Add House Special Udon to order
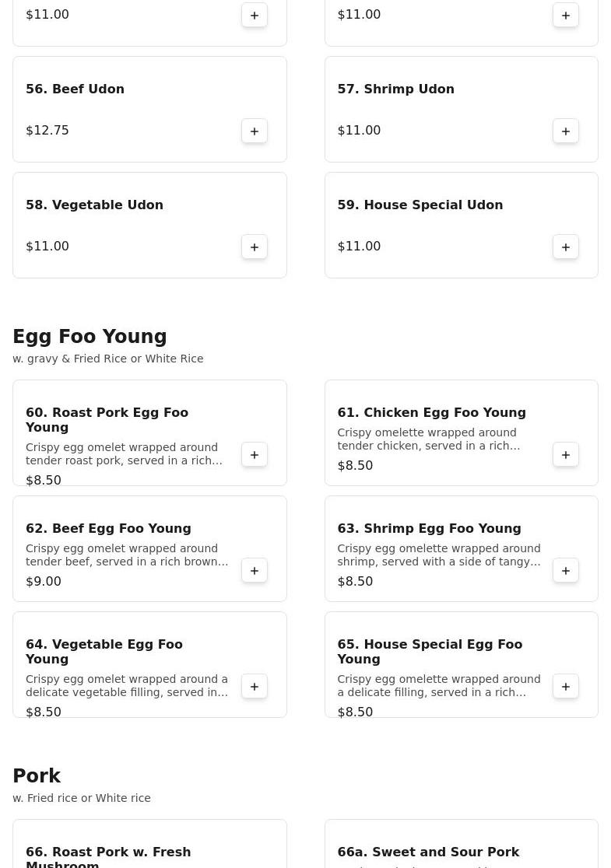Screen dimensions: 611x868 point(566,247)
